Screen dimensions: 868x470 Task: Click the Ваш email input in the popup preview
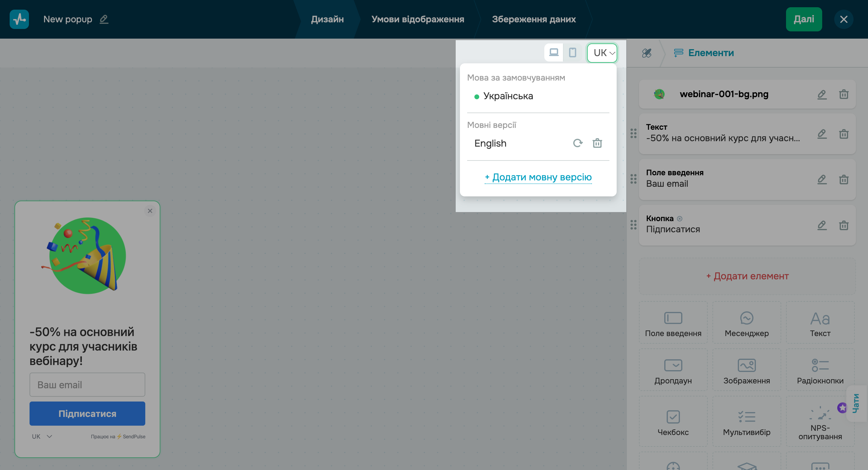coord(87,384)
